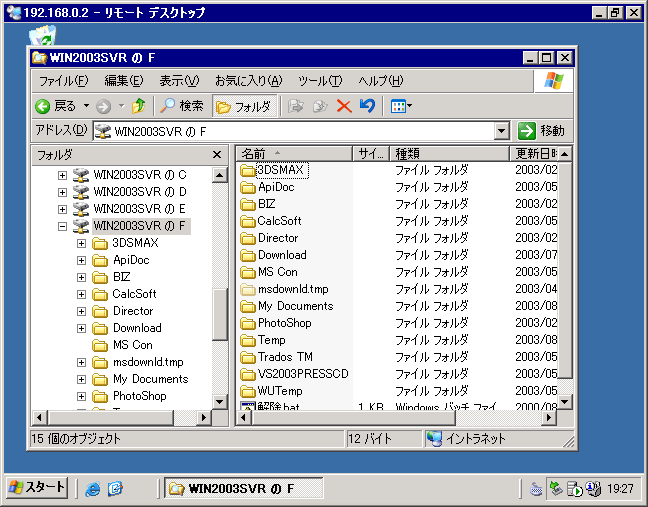Viewport: 648px width, 507px height.
Task: Open the お気に入り(A) menu
Action: (x=248, y=81)
